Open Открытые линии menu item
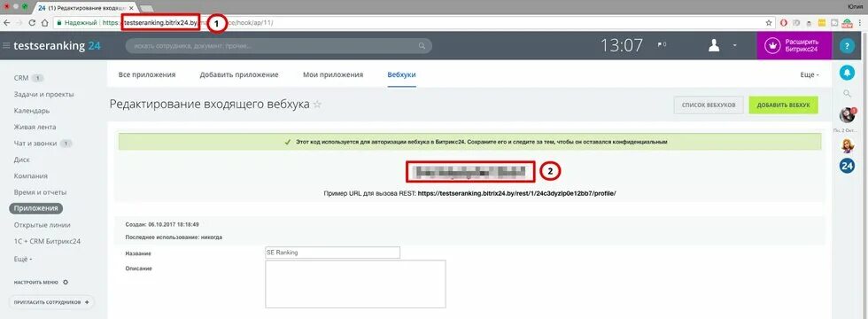The height and width of the screenshot is (319, 868). point(43,225)
